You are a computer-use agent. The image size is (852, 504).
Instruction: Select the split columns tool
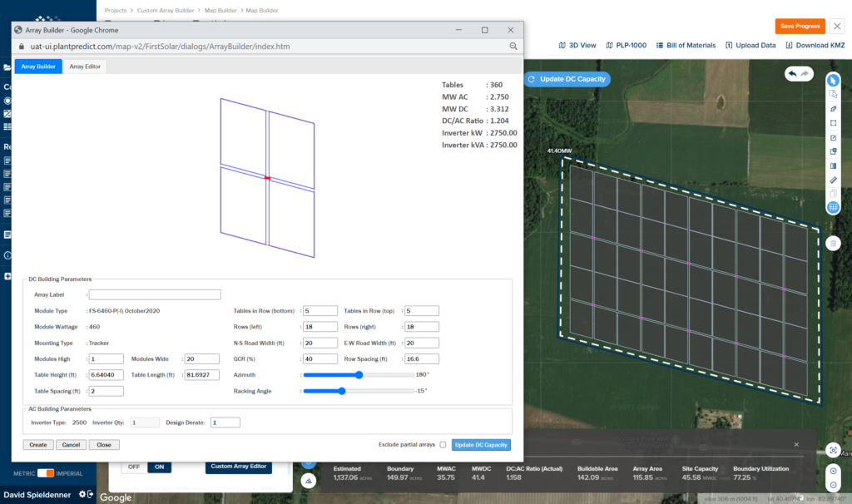pos(833,166)
